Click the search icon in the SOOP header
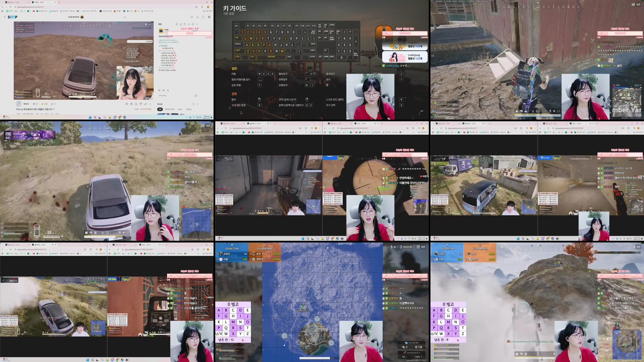The width and height of the screenshot is (644, 362). point(125,17)
